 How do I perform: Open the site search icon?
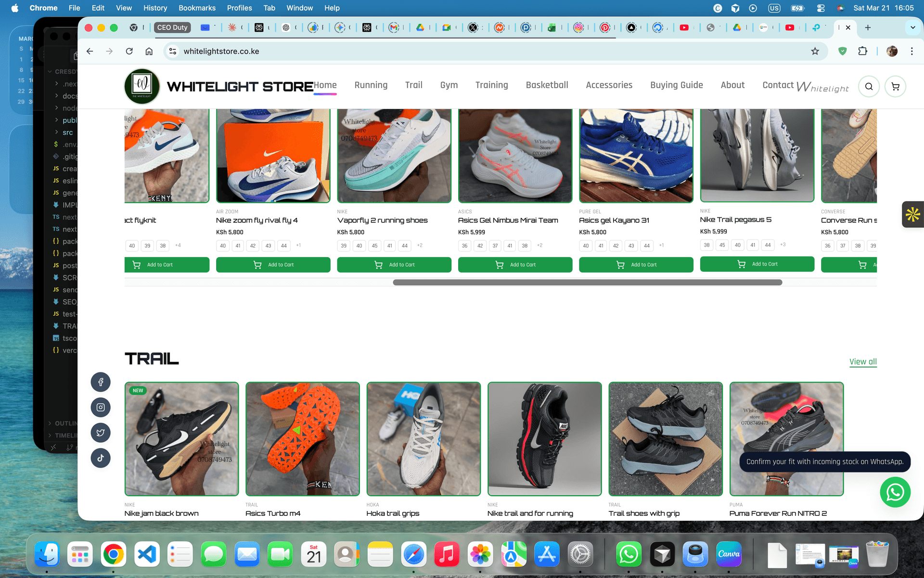pos(869,87)
